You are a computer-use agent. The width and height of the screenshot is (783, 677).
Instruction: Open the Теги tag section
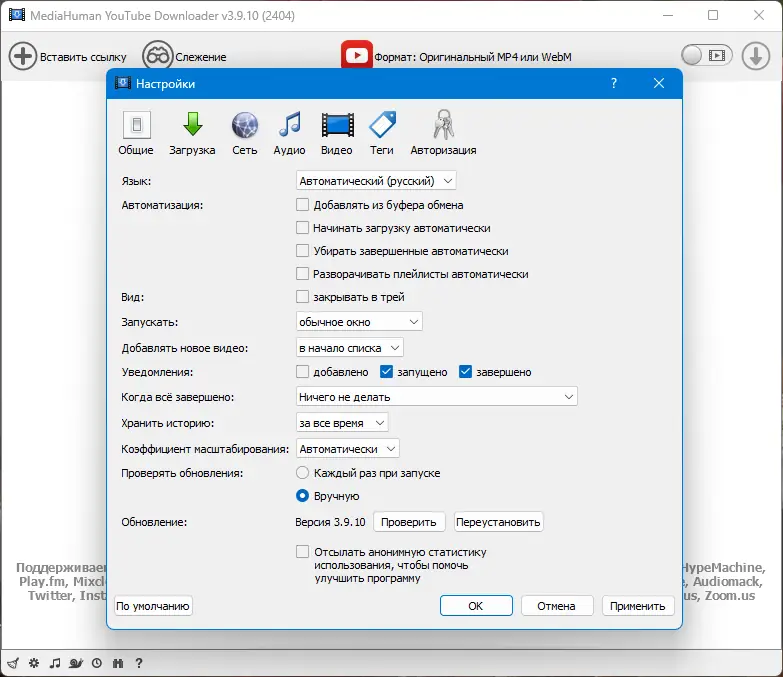[382, 133]
